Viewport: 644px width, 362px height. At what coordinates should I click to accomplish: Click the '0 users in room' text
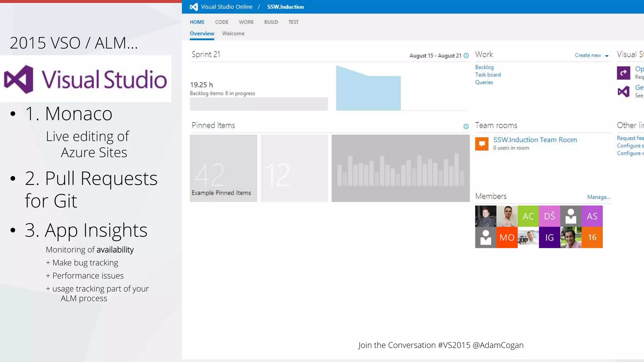[511, 148]
